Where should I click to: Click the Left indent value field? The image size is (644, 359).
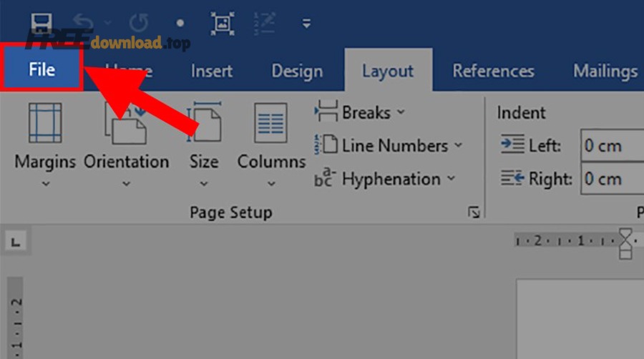[x=612, y=145]
